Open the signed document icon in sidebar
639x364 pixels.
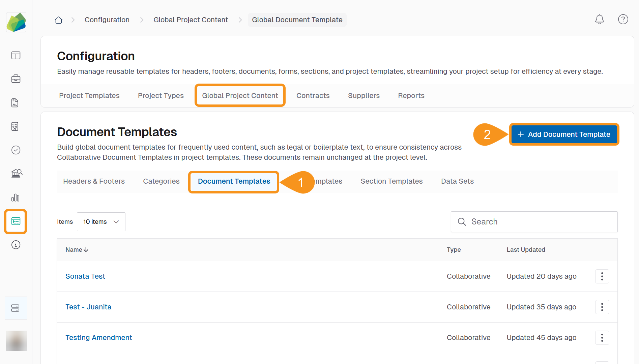pos(15,103)
